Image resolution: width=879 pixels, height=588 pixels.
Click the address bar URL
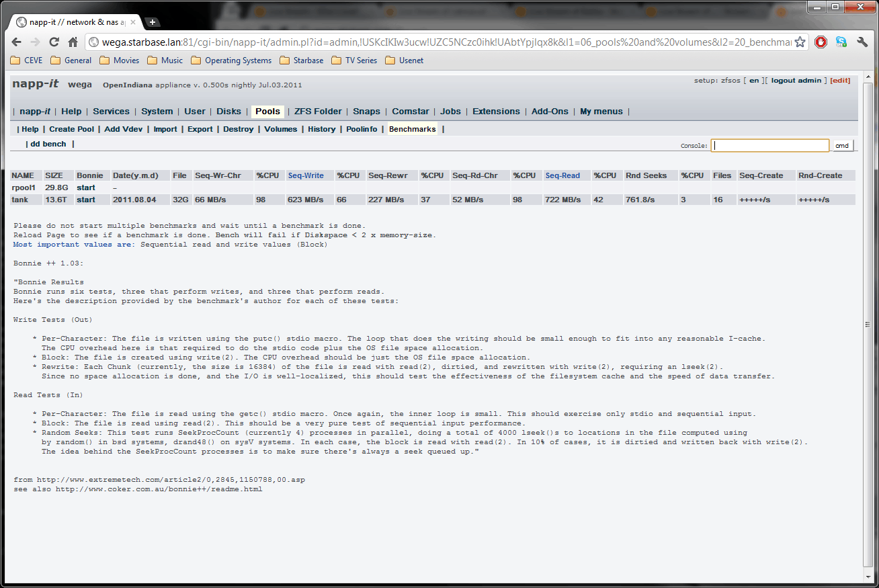tap(446, 42)
